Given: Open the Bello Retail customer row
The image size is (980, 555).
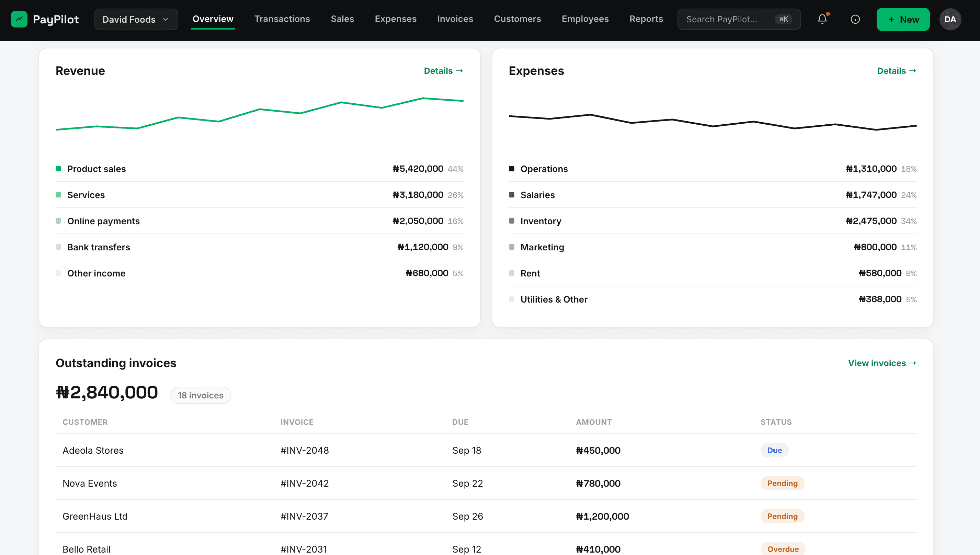Looking at the screenshot, I should [x=486, y=544].
